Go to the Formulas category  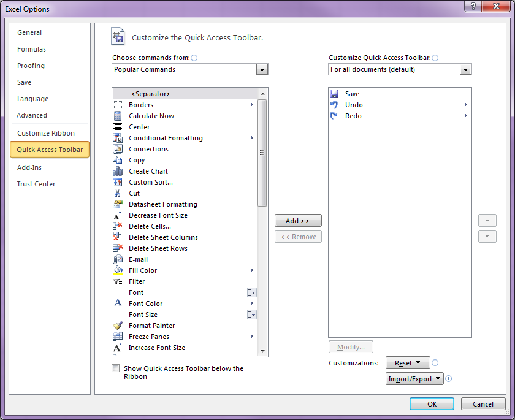click(x=31, y=49)
